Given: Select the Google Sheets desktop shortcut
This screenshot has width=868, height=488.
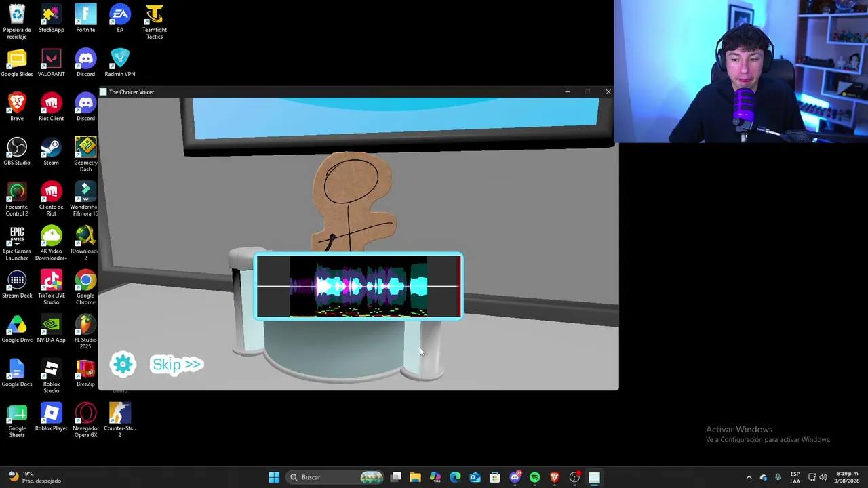Looking at the screenshot, I should (x=17, y=420).
